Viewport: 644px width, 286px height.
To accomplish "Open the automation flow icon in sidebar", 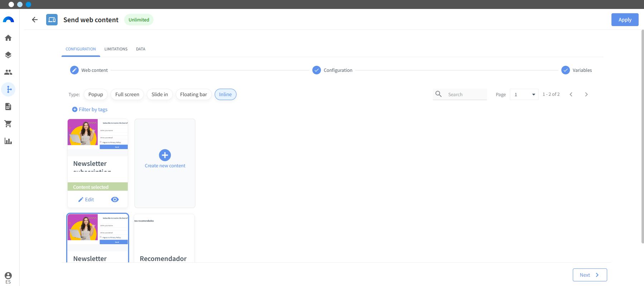I will tap(9, 89).
